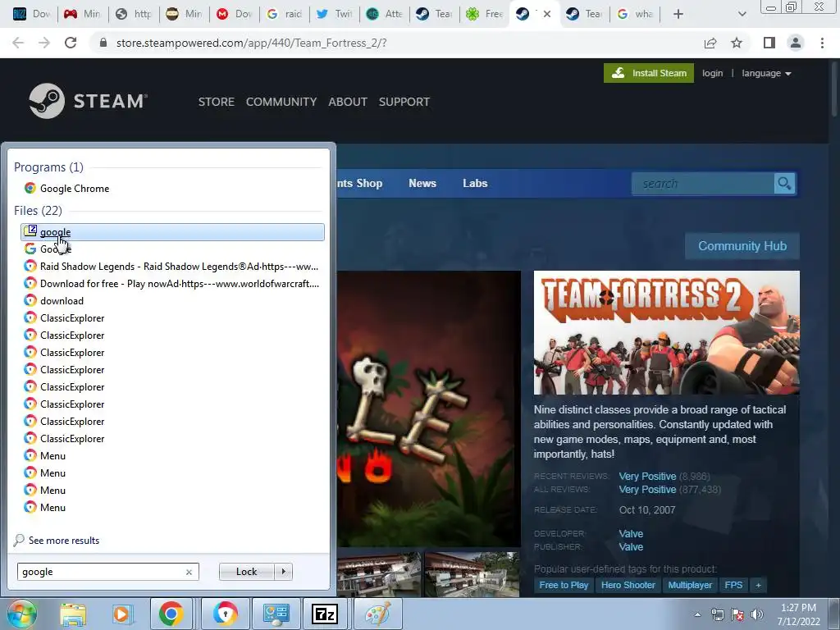This screenshot has width=840, height=630.
Task: Click the Install Steam button
Action: click(x=649, y=73)
